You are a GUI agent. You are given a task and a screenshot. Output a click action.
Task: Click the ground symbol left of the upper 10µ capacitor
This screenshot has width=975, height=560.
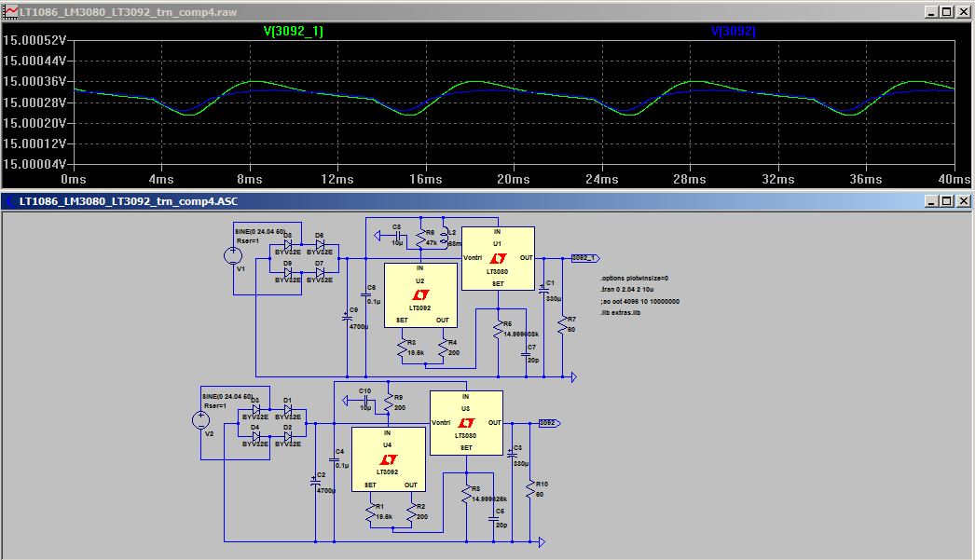point(377,236)
